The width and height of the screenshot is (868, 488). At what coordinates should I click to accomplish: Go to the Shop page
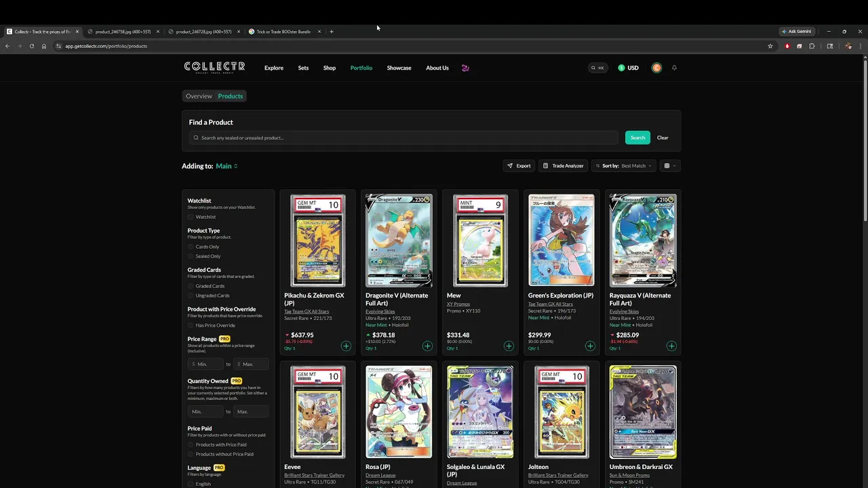pos(330,68)
